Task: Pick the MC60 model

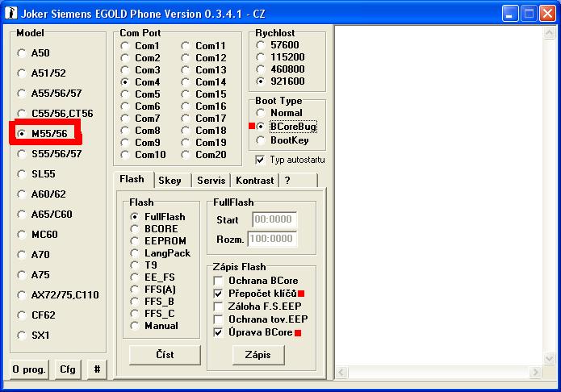Action: pos(22,235)
